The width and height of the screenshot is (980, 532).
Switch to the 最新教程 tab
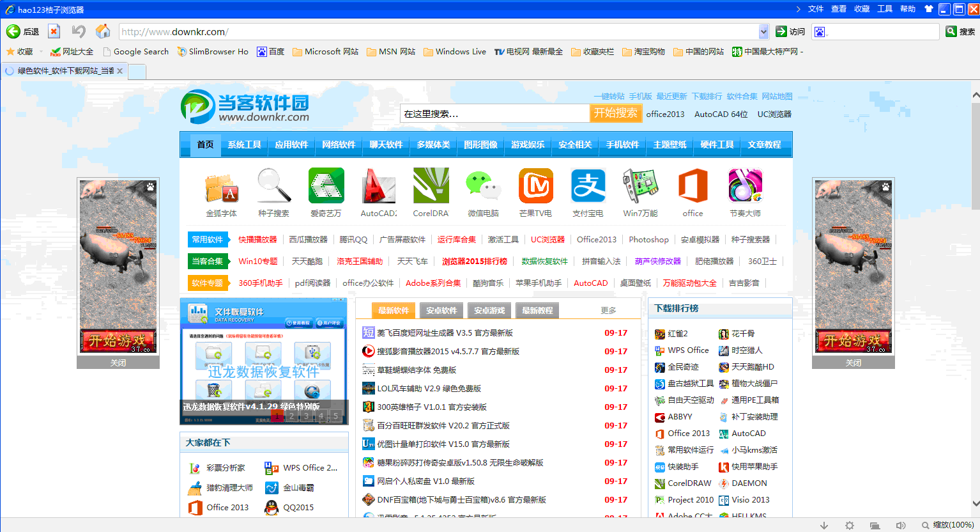[537, 311]
